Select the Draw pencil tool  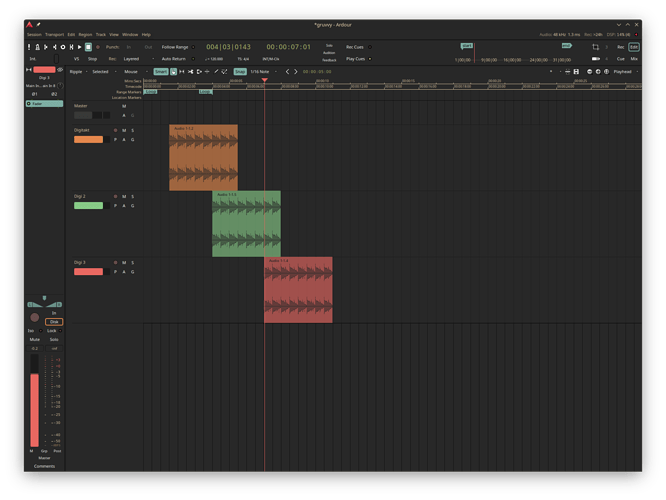tap(216, 72)
